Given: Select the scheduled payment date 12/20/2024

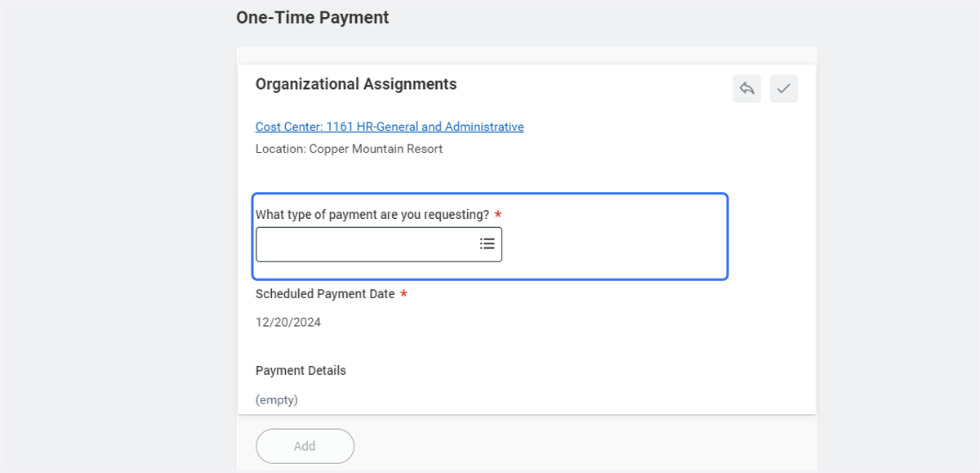Looking at the screenshot, I should pos(288,322).
